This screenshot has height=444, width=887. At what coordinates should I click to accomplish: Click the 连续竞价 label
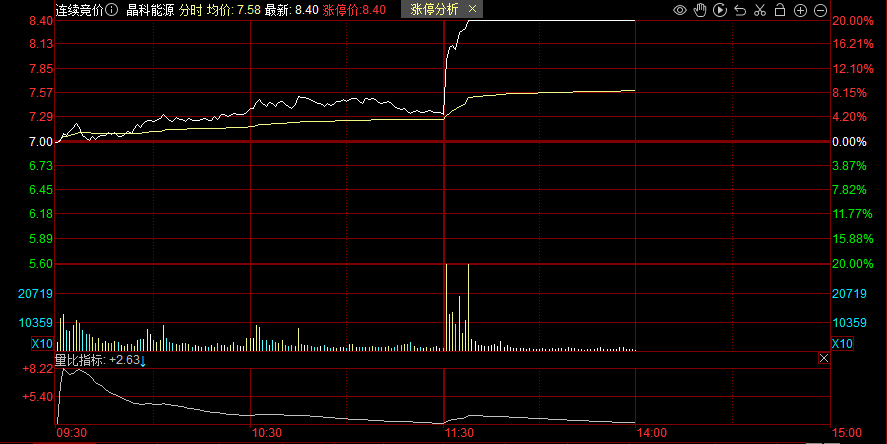[x=79, y=9]
